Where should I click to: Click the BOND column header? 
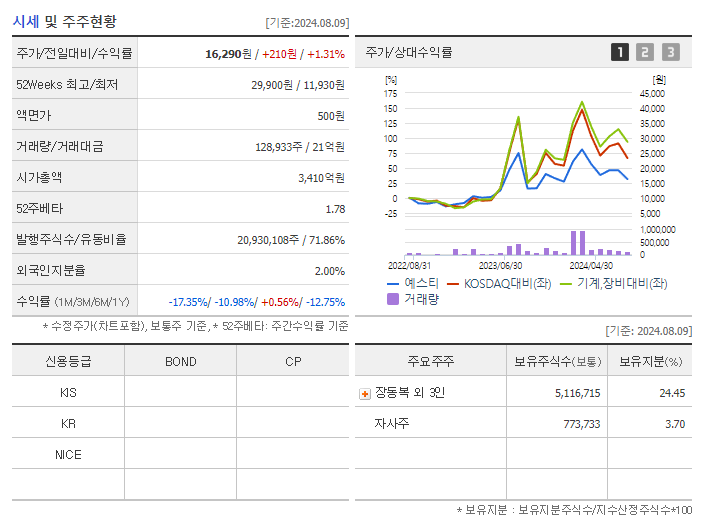(x=180, y=361)
